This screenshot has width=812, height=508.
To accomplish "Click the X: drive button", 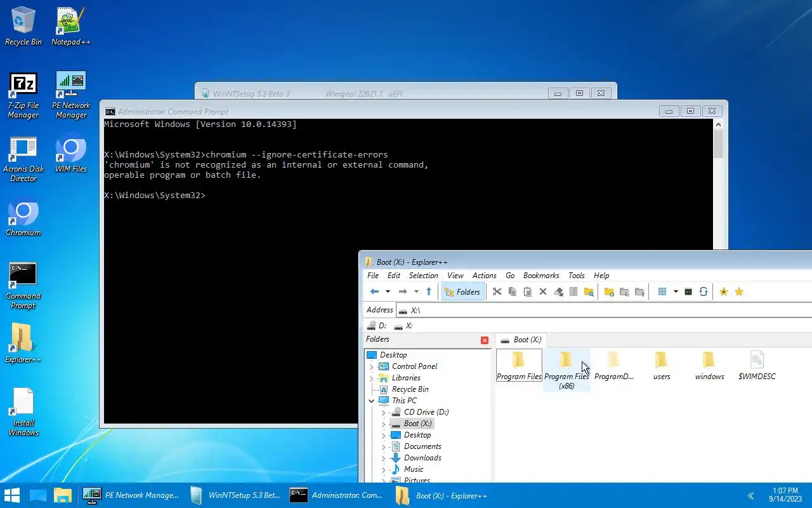I will point(403,325).
